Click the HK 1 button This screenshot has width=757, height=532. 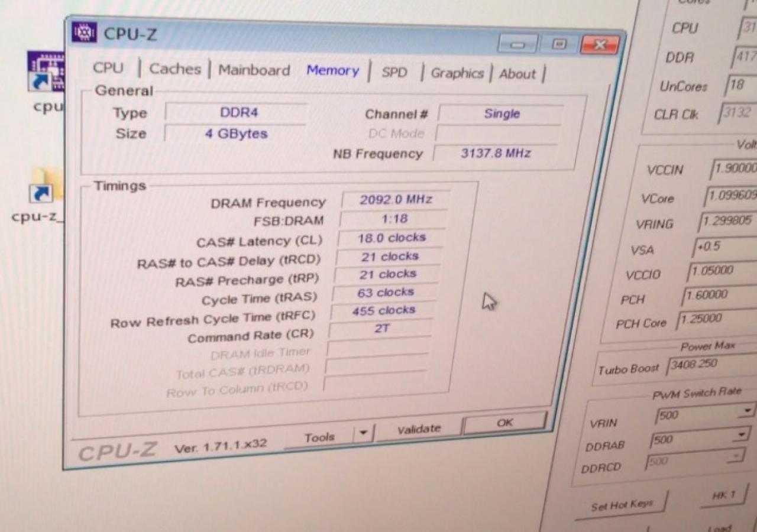coord(724,495)
